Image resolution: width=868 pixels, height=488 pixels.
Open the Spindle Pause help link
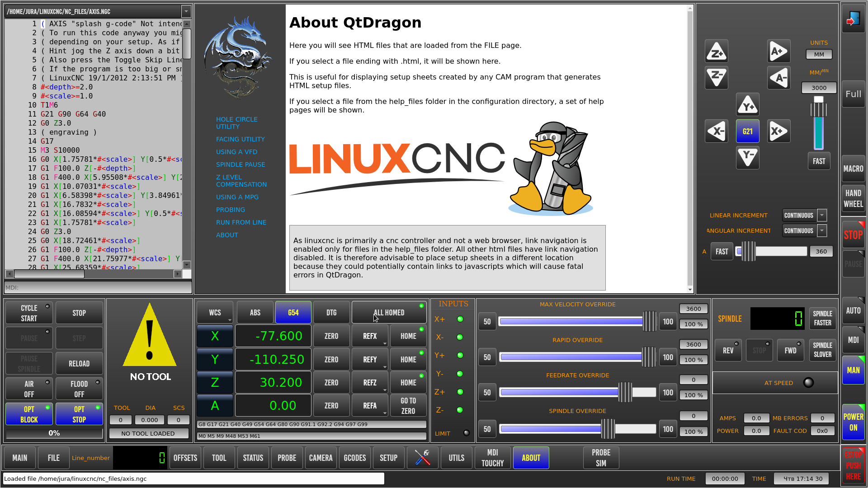[x=241, y=164]
